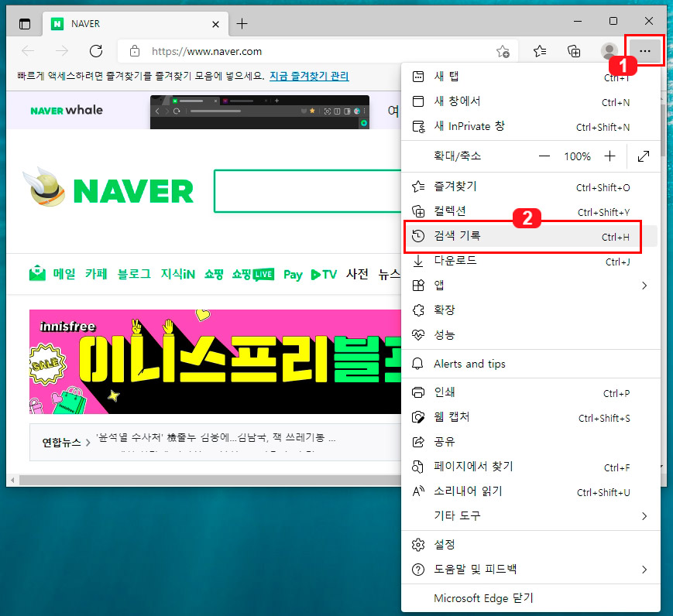Click the HTTPS padlock icon in address bar
The image size is (673, 616).
point(134,51)
